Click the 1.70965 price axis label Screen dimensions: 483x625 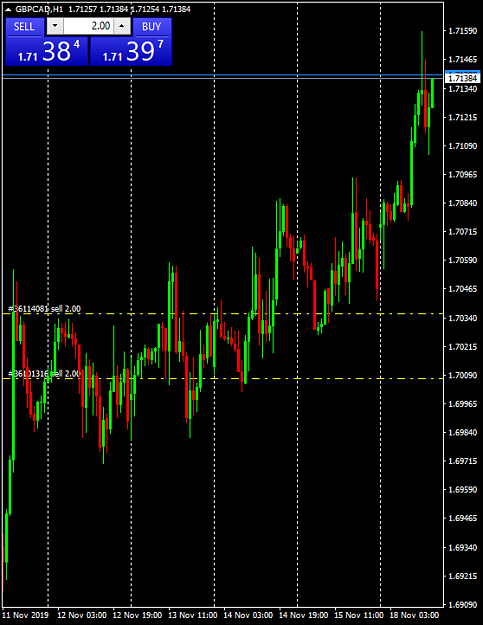click(463, 175)
